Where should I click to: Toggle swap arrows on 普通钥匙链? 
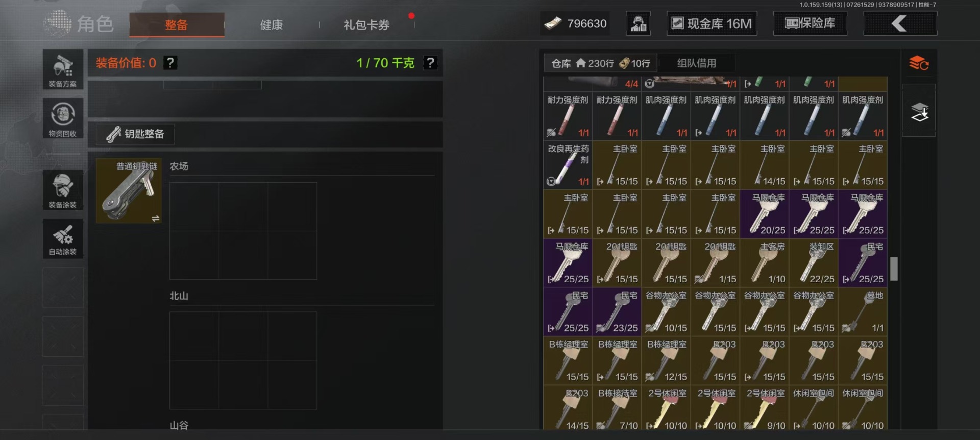pyautogui.click(x=156, y=218)
